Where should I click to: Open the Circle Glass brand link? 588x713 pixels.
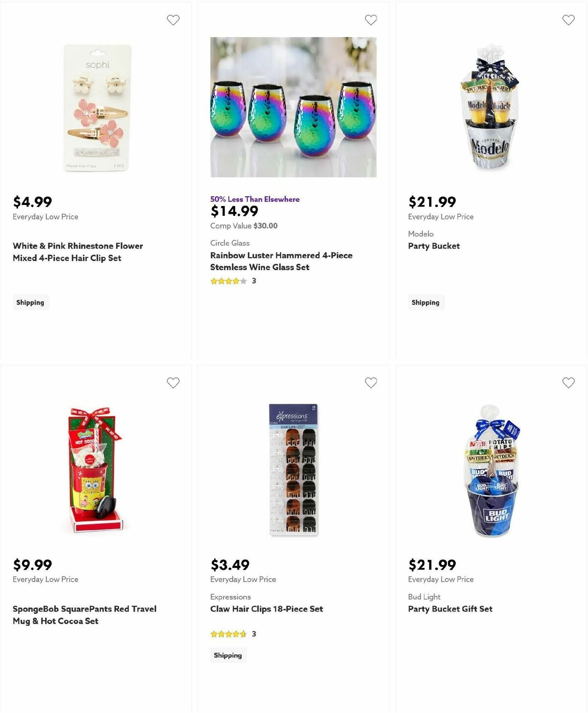coord(230,243)
